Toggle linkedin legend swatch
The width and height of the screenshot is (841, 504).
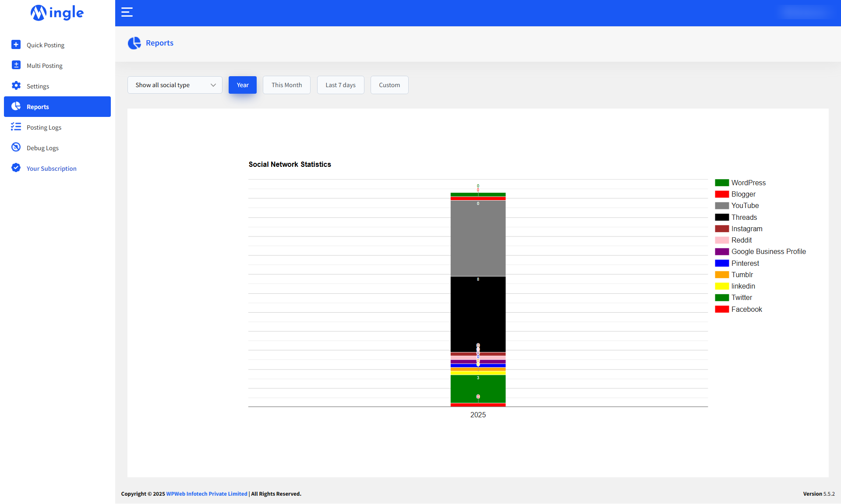722,286
